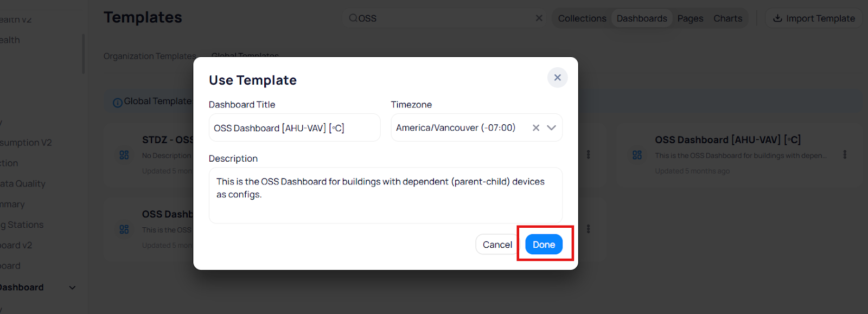The width and height of the screenshot is (868, 314).
Task: Expand the sidebar Dashboard chevron
Action: click(73, 287)
